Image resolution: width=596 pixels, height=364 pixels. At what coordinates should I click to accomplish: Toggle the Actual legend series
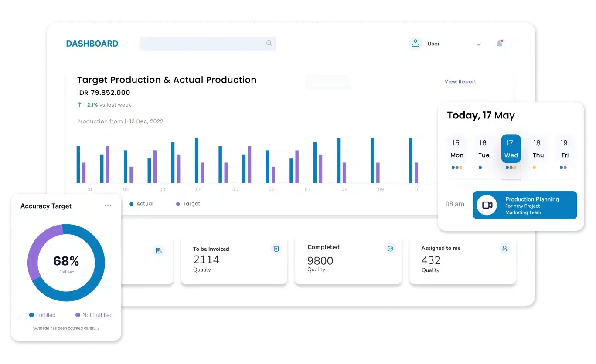coord(141,203)
